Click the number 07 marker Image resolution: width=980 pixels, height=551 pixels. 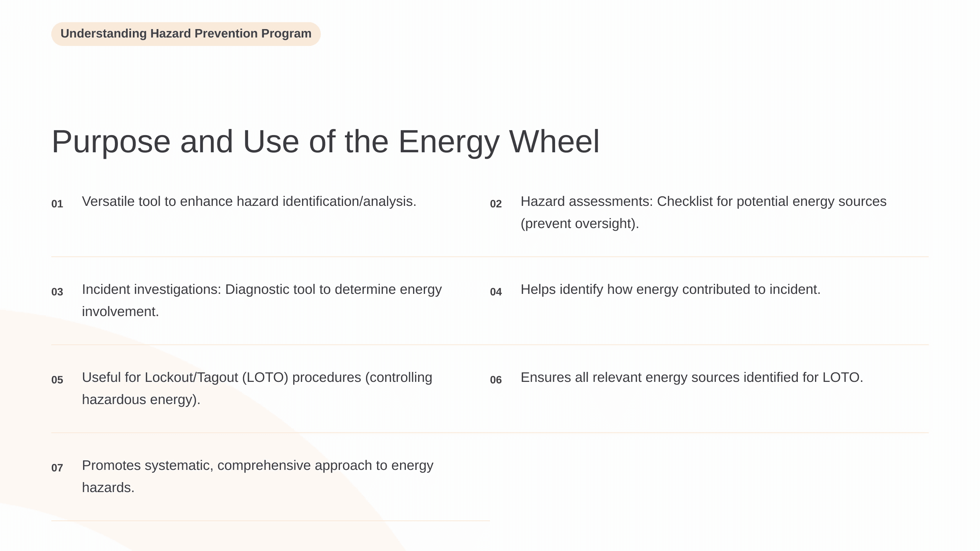point(57,468)
